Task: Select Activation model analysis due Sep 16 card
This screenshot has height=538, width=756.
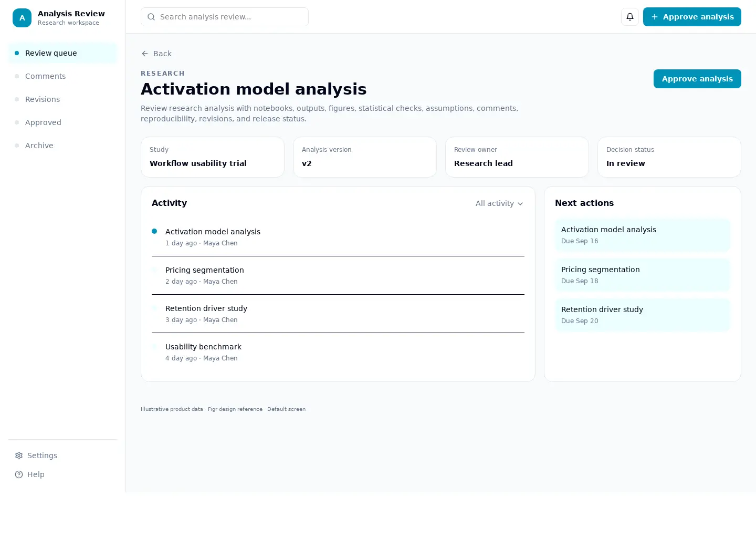Action: [x=643, y=235]
